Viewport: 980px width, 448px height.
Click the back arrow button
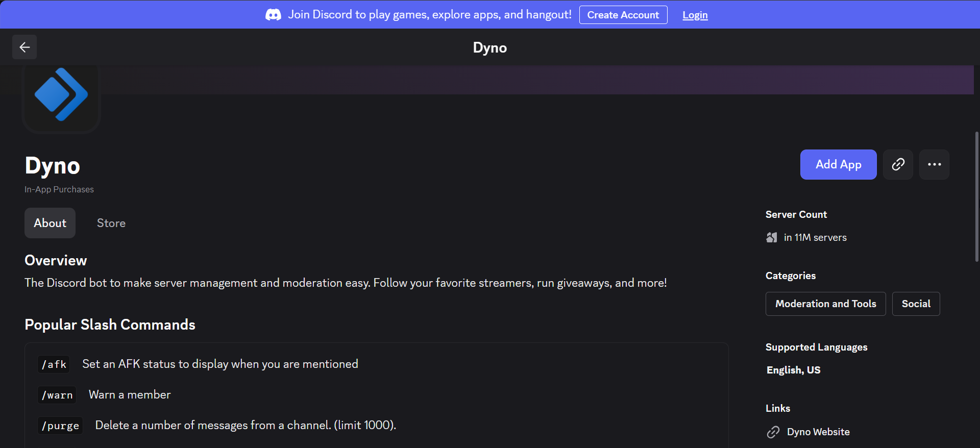tap(24, 47)
